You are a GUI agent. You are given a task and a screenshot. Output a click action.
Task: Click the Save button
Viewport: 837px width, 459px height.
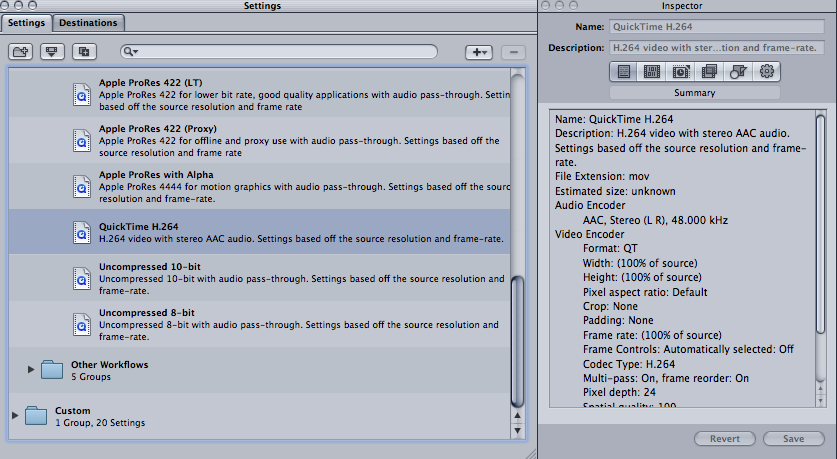[x=793, y=439]
